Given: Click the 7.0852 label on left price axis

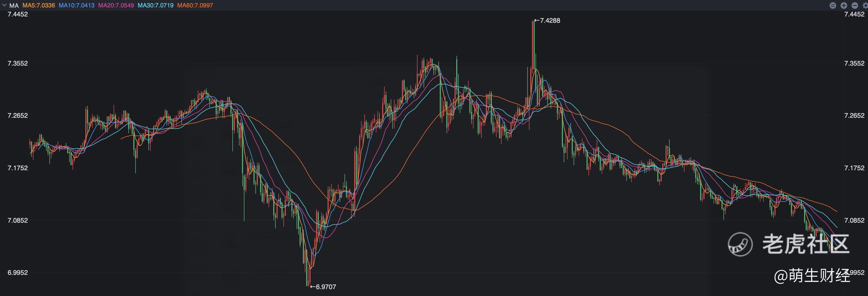Looking at the screenshot, I should pos(18,220).
